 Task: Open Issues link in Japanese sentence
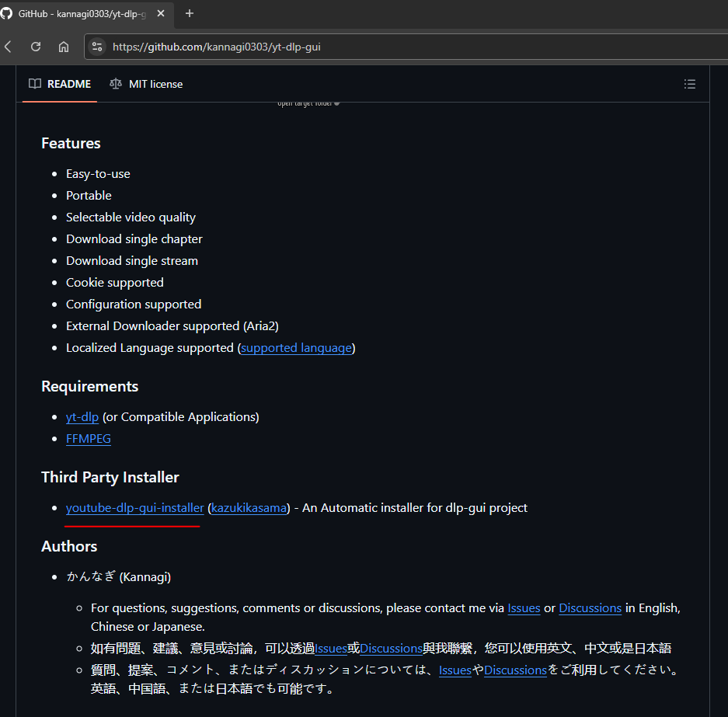455,670
